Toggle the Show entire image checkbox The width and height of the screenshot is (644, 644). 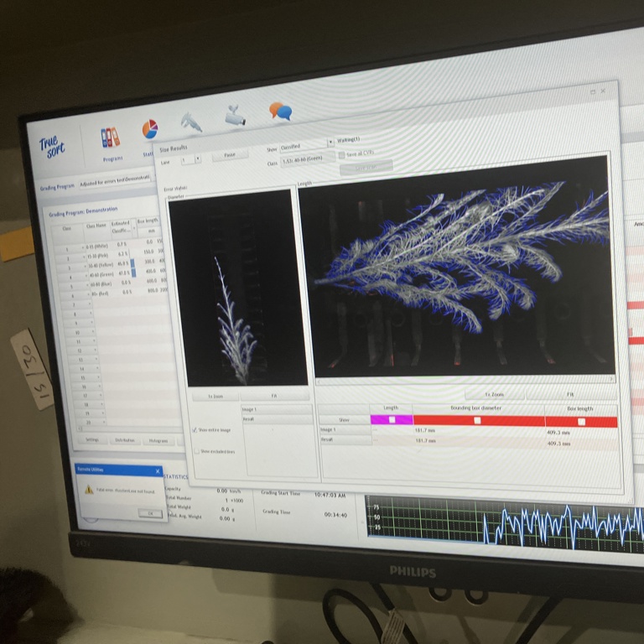[195, 429]
